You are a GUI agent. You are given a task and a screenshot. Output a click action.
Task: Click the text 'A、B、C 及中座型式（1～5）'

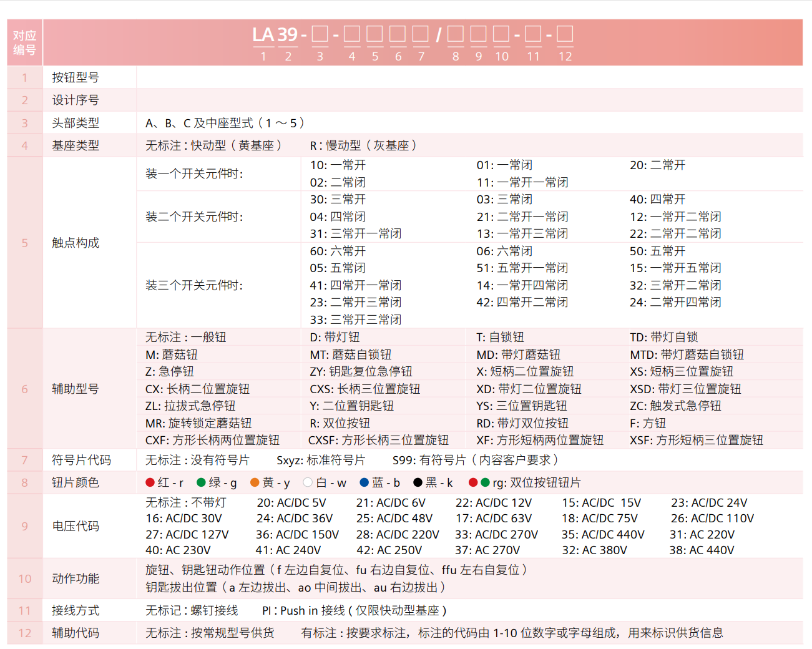225,123
